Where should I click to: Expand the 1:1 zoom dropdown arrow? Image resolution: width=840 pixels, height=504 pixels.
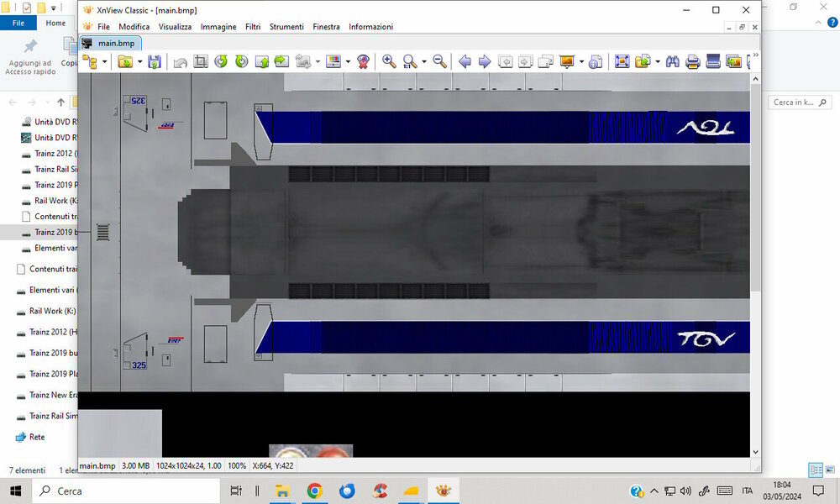[x=424, y=61]
